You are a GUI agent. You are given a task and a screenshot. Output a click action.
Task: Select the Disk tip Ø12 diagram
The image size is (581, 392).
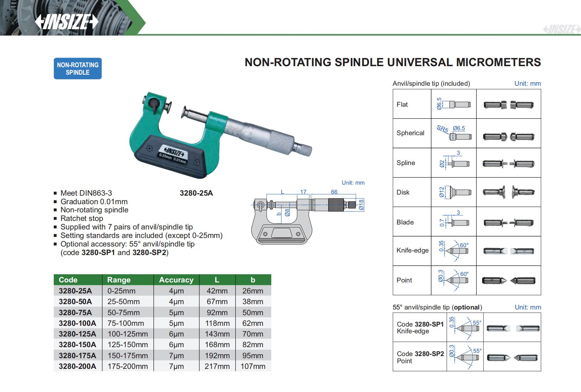point(454,192)
